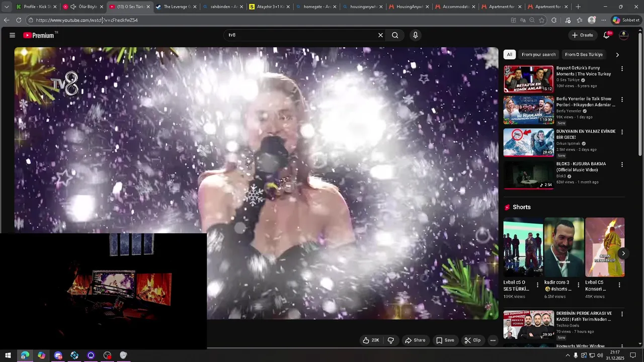Clear the tv8 search query
This screenshot has height=362, width=644.
tap(380, 35)
